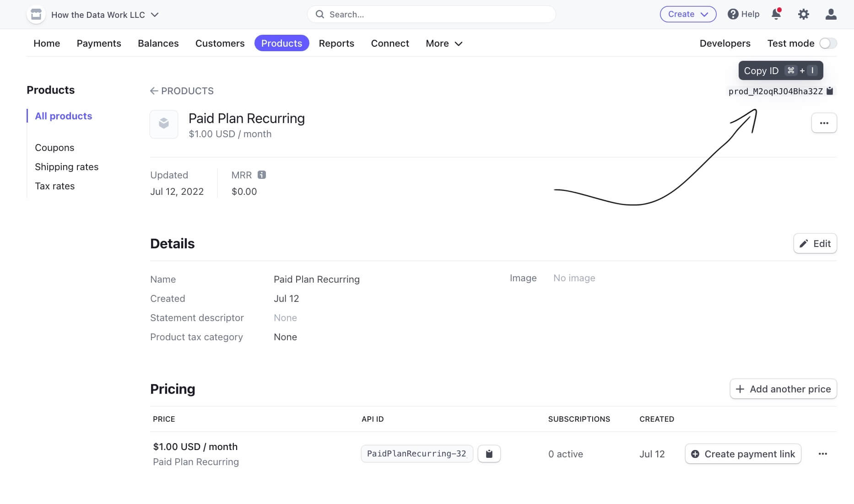Open the user profile icon
This screenshot has width=854, height=504.
(x=831, y=14)
